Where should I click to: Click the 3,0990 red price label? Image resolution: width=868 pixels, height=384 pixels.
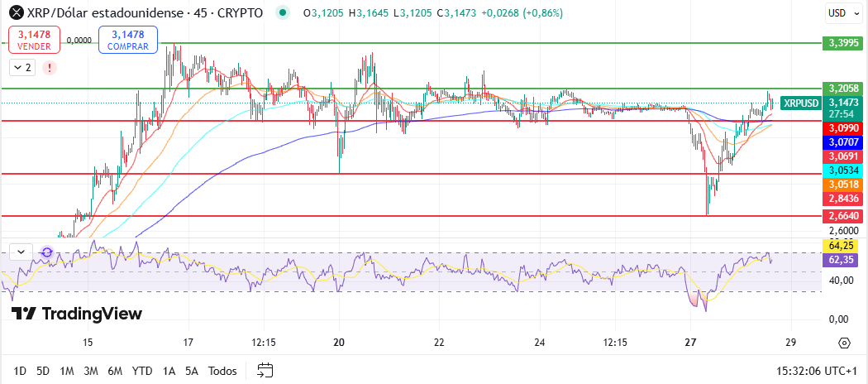point(841,128)
